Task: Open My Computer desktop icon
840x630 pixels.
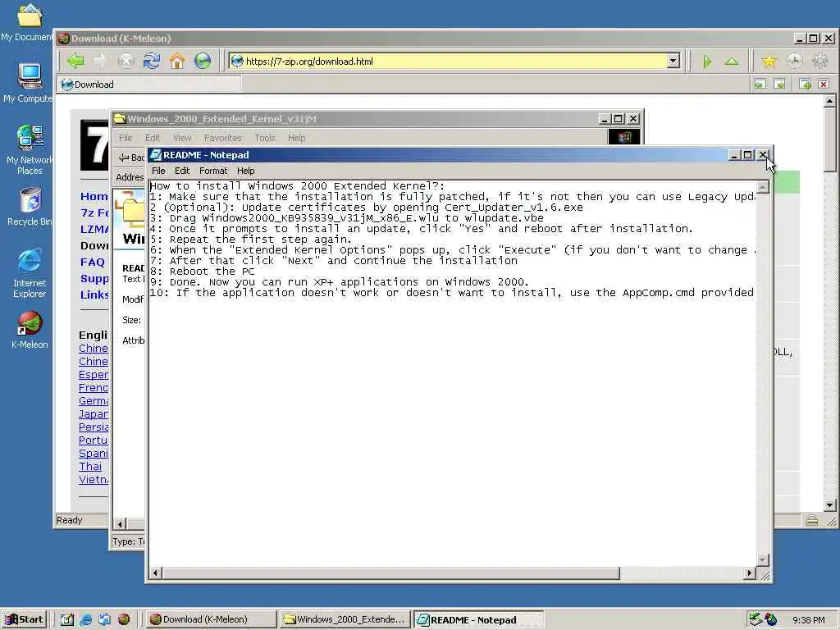Action: pyautogui.click(x=28, y=83)
